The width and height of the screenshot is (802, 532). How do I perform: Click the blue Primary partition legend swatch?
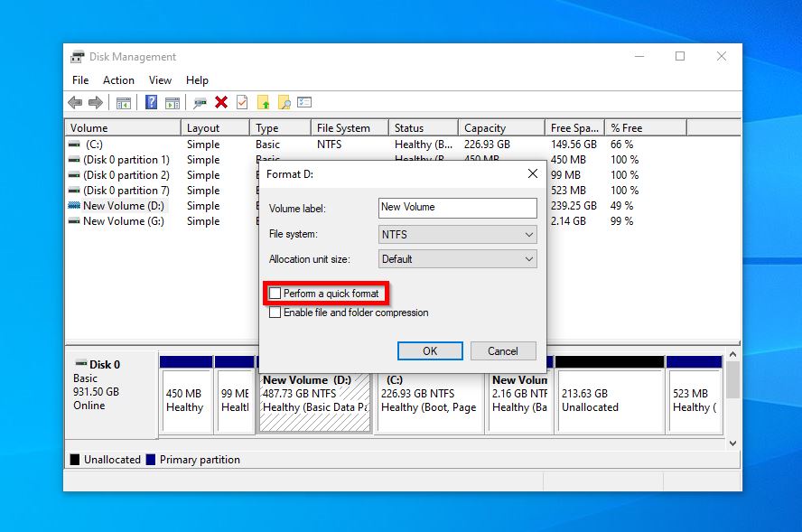pyautogui.click(x=150, y=460)
